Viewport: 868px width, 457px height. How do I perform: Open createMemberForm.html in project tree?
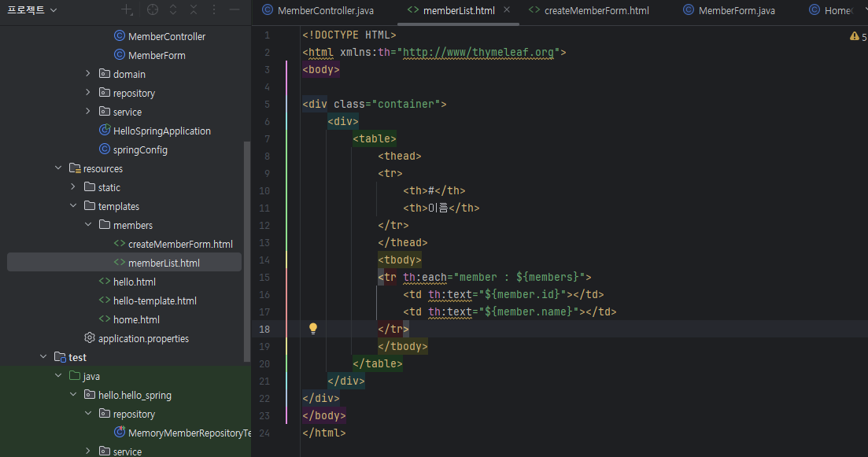click(180, 244)
